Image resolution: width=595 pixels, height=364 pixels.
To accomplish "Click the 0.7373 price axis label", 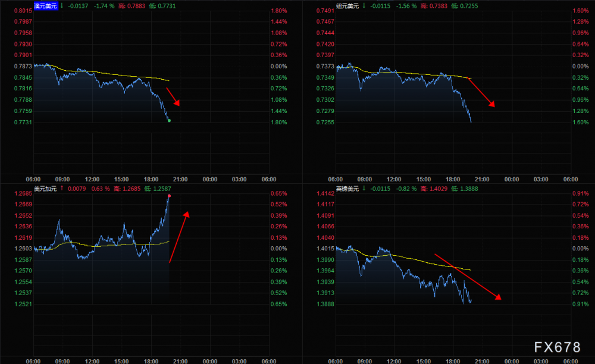I will (325, 67).
